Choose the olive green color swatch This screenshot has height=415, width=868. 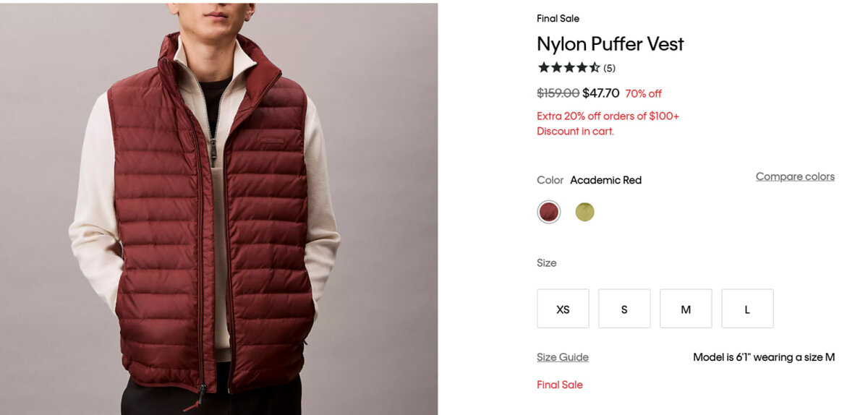[x=584, y=212]
